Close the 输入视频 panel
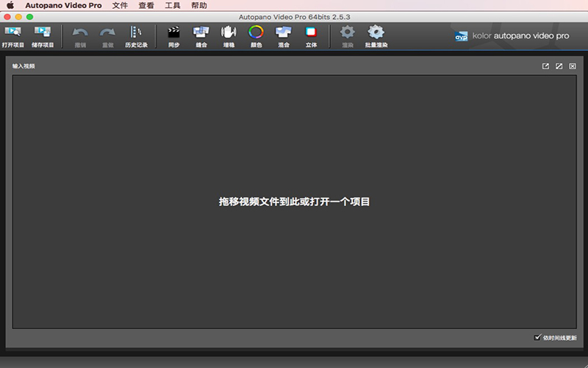Image resolution: width=588 pixels, height=368 pixels. pyautogui.click(x=573, y=66)
